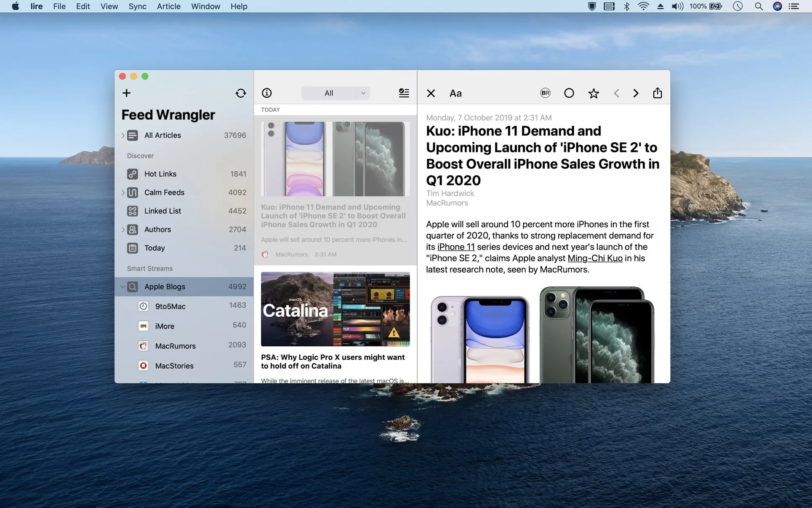Open the iPhone 11 link in the article

(456, 247)
